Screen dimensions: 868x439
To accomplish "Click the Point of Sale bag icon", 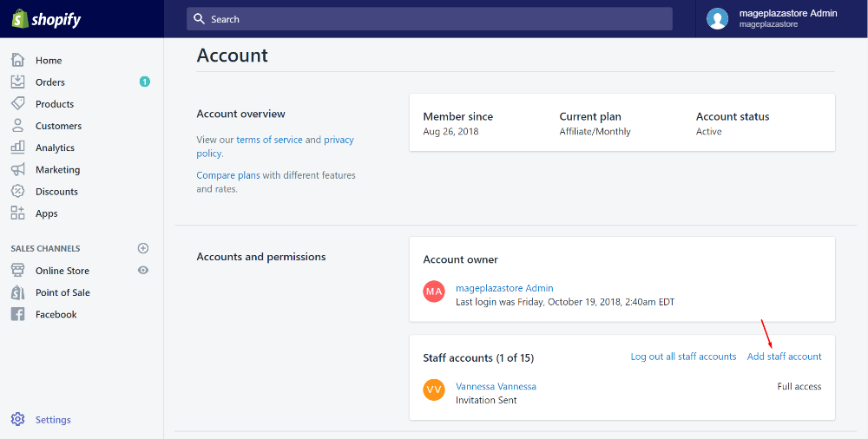I will (17, 292).
